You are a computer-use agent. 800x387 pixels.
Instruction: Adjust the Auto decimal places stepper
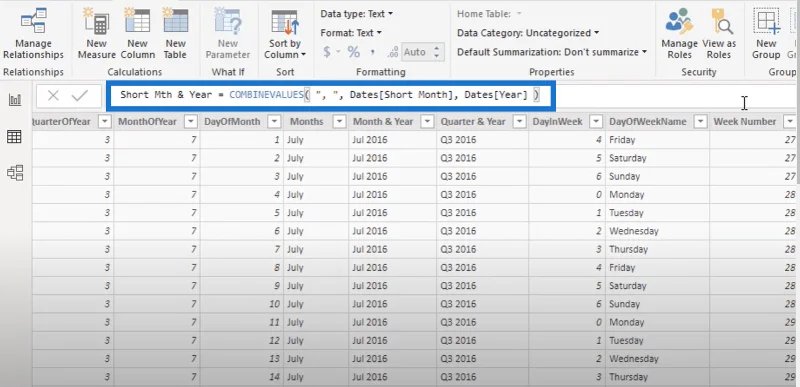436,52
